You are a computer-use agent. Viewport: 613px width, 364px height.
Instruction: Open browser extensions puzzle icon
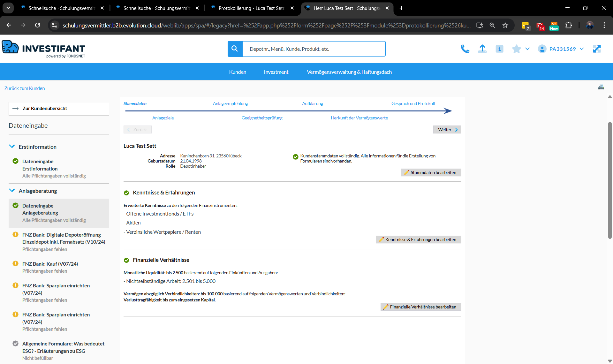pyautogui.click(x=569, y=25)
